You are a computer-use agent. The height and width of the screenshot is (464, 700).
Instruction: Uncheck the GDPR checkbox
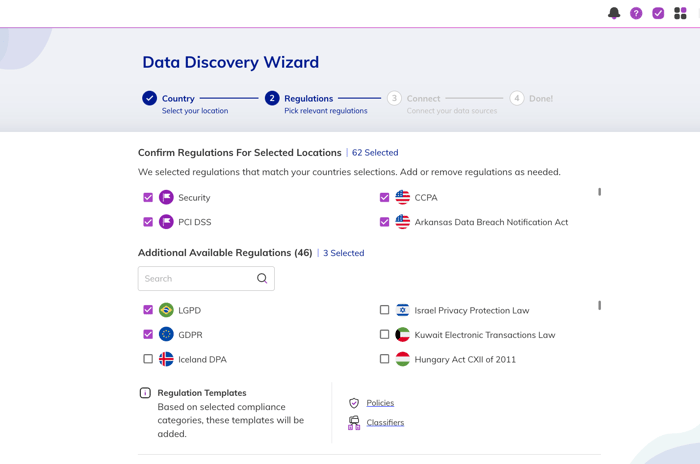click(x=148, y=334)
